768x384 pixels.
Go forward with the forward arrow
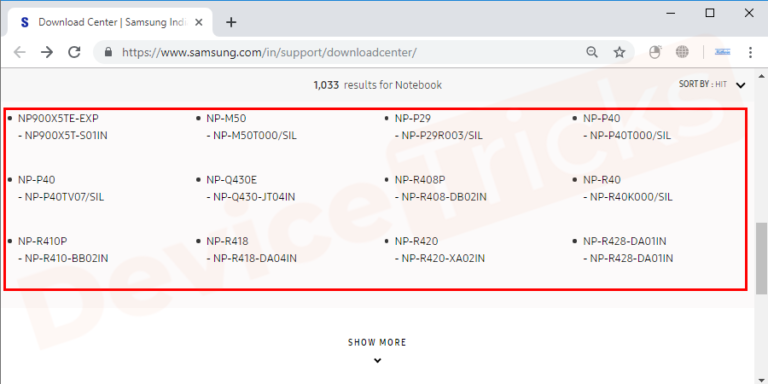[x=47, y=52]
